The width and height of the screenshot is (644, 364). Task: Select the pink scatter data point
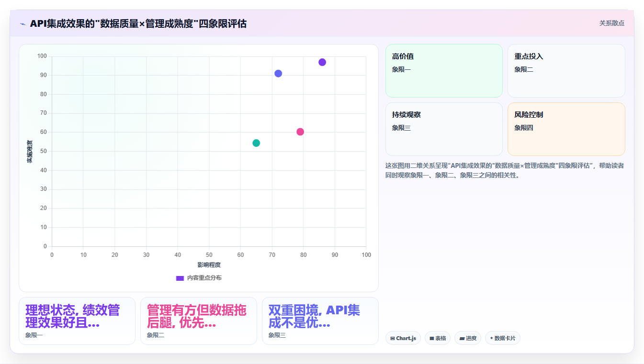[300, 132]
